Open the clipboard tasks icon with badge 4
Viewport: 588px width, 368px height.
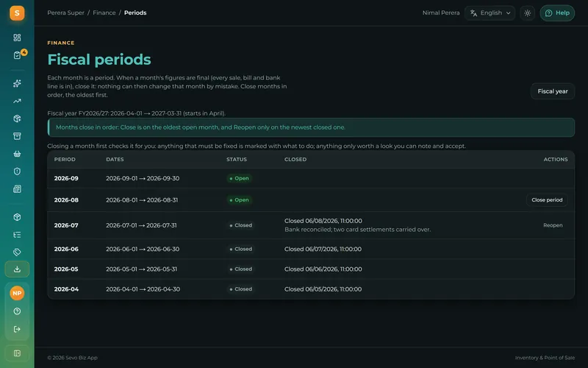[17, 55]
